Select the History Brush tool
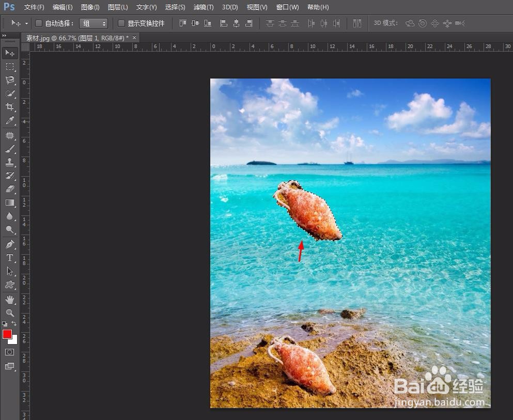The height and width of the screenshot is (420, 513). (x=10, y=176)
